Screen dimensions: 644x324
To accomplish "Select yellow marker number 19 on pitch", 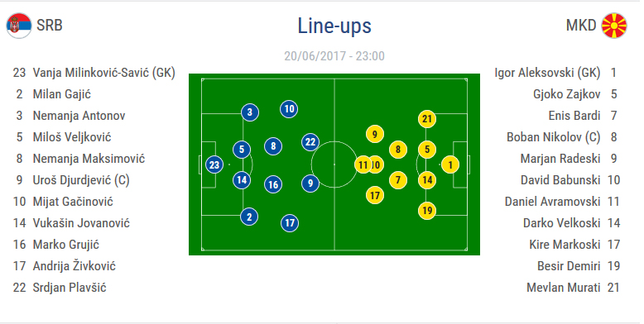I will [x=427, y=211].
